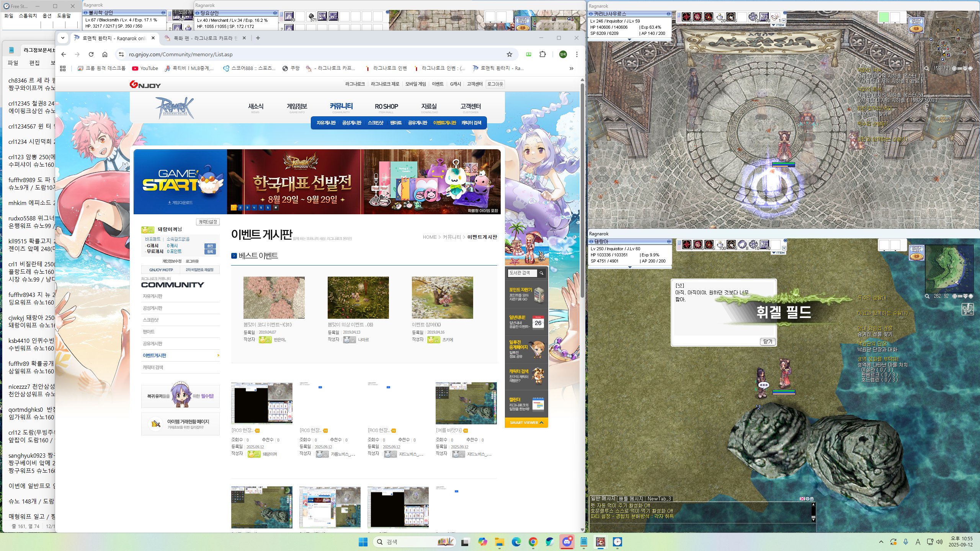Open Microsoft Edge from the taskbar

(516, 542)
